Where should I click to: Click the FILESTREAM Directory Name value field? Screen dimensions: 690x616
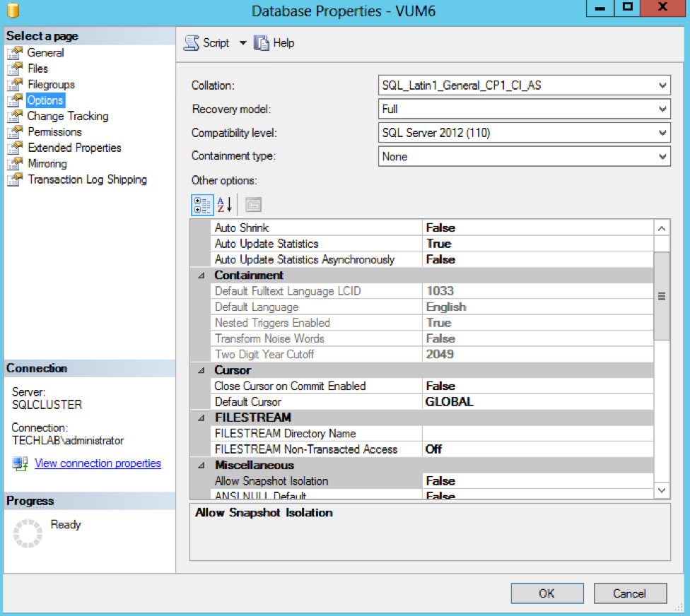tap(538, 434)
